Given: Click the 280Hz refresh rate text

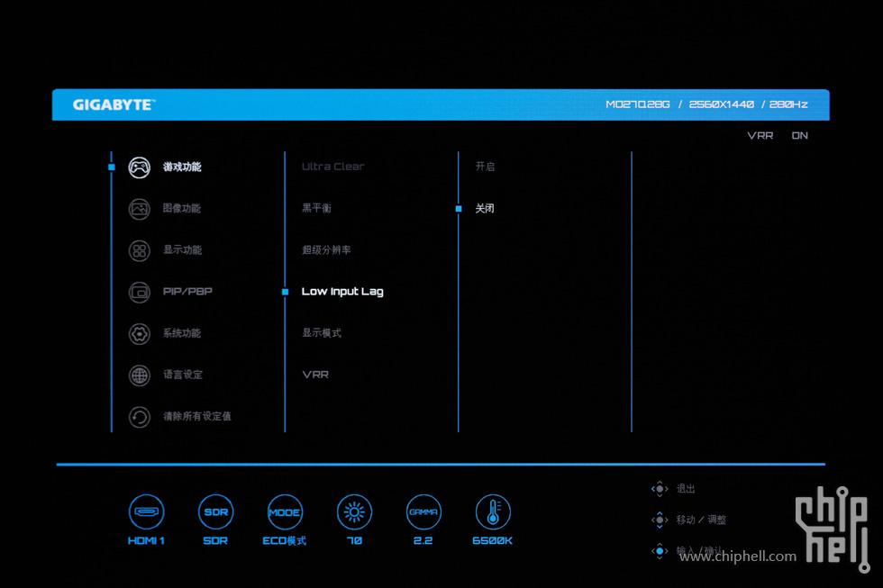Looking at the screenshot, I should coord(788,104).
